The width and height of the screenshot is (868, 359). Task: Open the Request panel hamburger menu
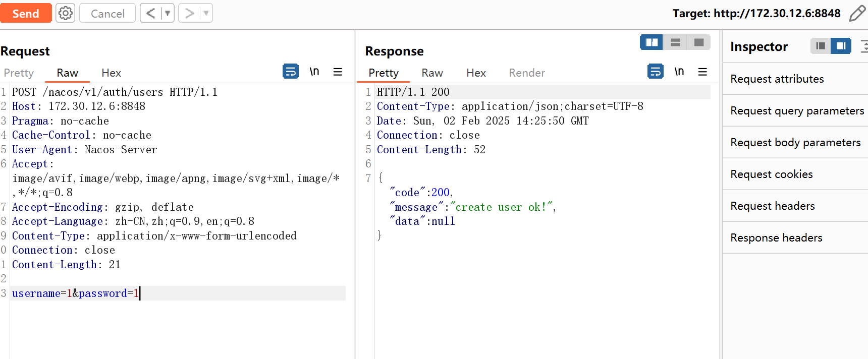tap(338, 72)
